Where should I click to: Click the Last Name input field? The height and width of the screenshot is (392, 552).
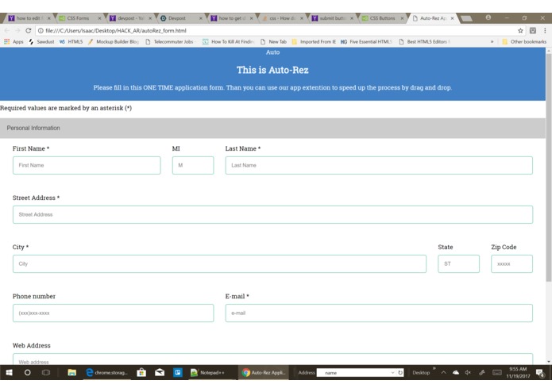coord(379,165)
